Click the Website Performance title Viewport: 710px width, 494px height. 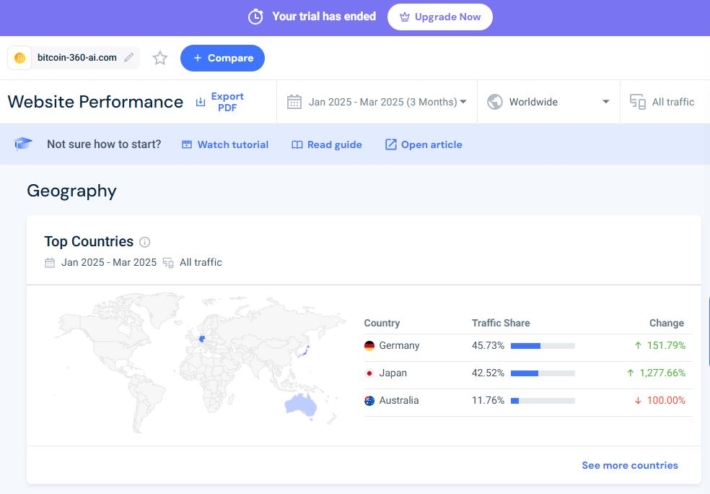click(96, 102)
